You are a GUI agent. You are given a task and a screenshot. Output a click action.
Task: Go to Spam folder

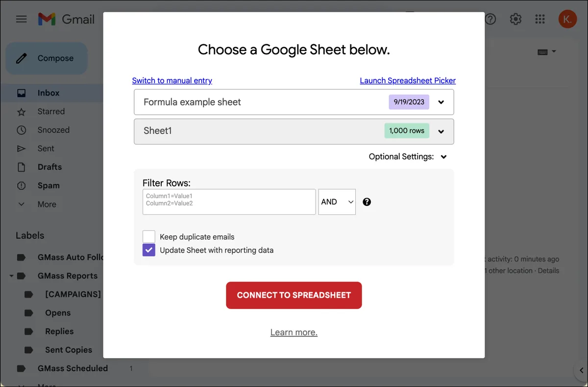point(49,186)
